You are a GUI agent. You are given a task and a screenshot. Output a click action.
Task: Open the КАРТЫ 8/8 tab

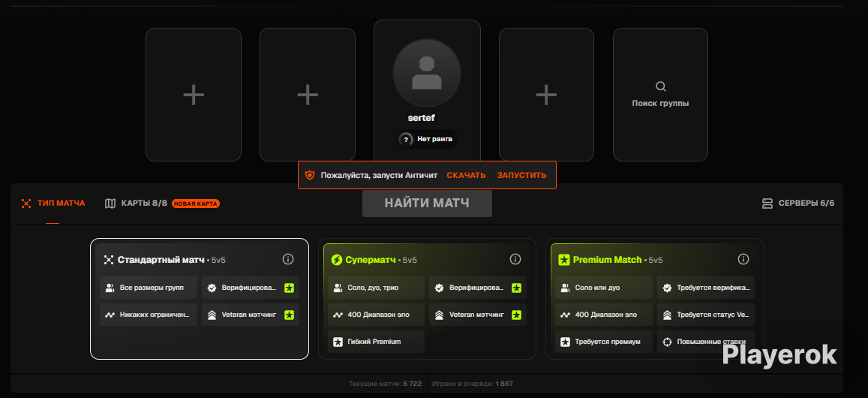coord(137,204)
